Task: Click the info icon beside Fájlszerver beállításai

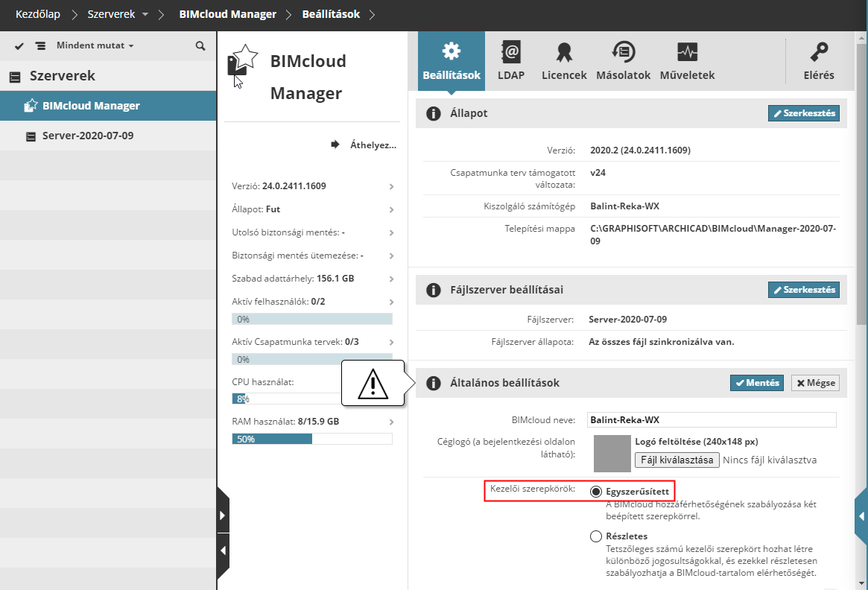Action: point(434,290)
